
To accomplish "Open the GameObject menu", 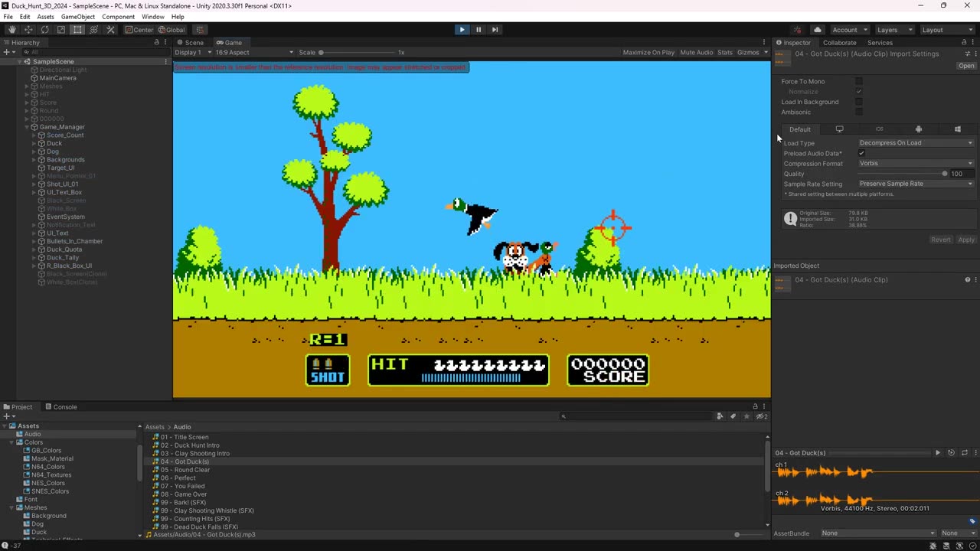I will (77, 17).
